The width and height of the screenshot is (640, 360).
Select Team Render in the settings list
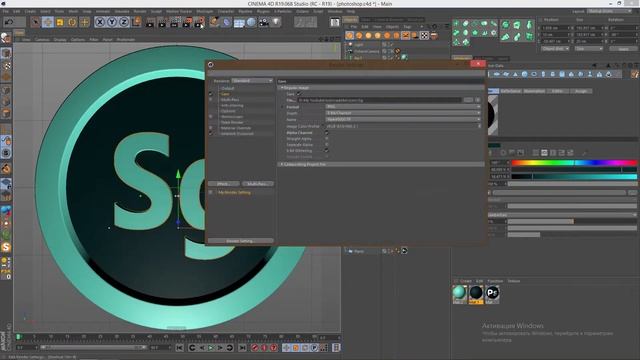tap(232, 122)
